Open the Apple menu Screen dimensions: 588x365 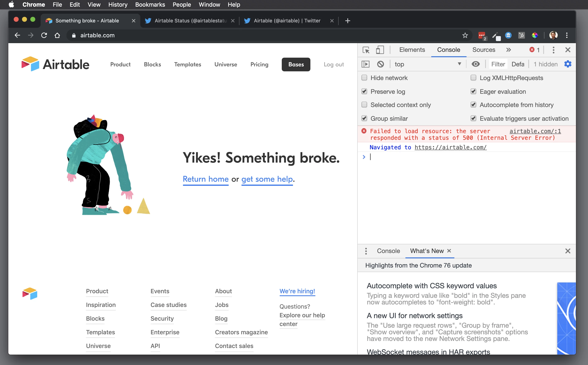pyautogui.click(x=11, y=5)
